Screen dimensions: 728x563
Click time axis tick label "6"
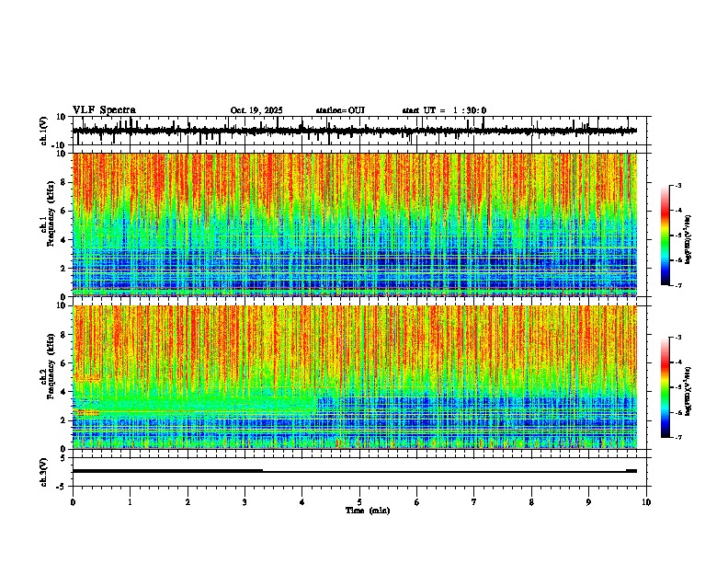click(417, 502)
